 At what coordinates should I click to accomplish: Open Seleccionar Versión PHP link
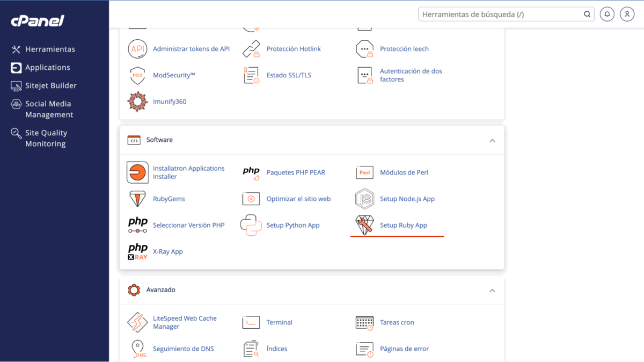(189, 225)
